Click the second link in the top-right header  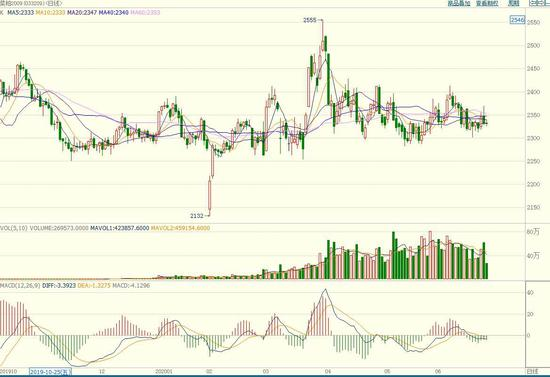point(487,4)
